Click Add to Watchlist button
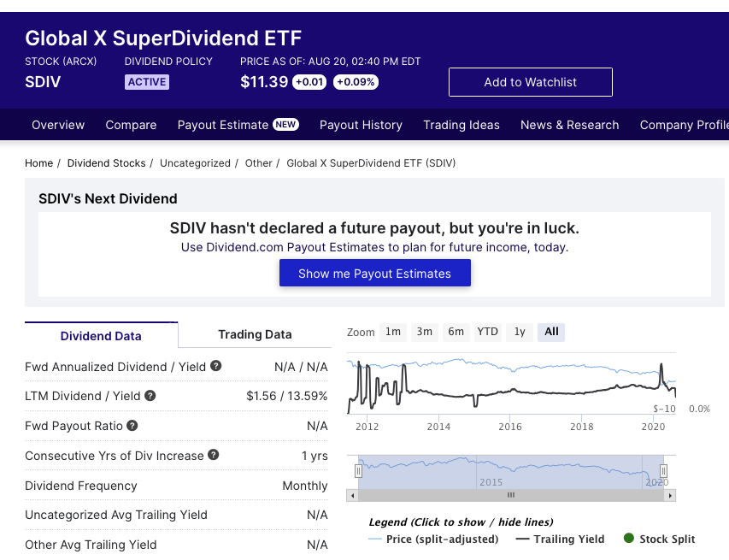 [x=531, y=82]
